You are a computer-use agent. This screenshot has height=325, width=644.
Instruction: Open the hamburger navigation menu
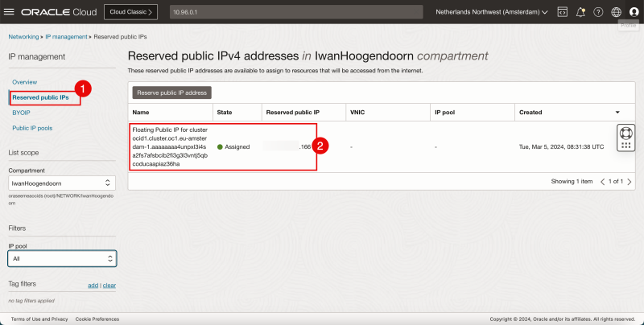11,12
